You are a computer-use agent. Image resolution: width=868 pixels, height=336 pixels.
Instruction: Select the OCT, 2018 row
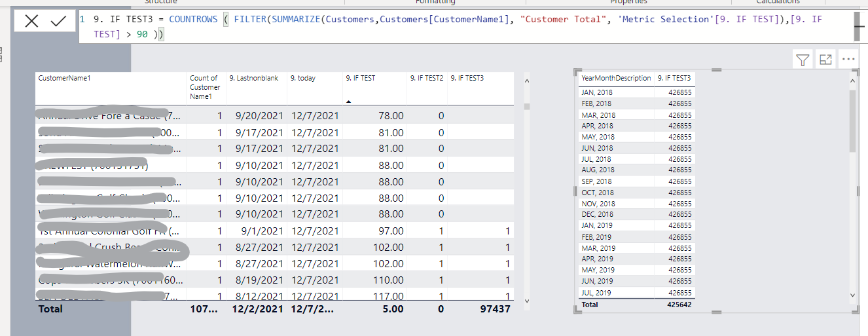pyautogui.click(x=636, y=192)
